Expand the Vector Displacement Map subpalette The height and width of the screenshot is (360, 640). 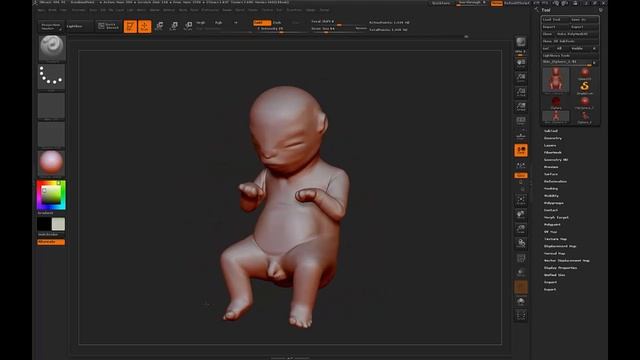coord(567,260)
